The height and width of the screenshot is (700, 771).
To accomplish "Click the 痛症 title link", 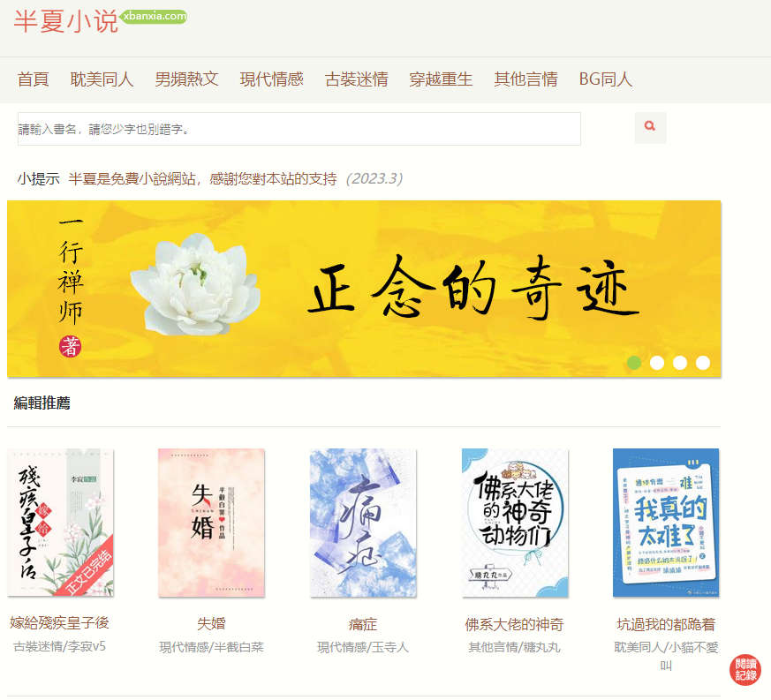I will (x=363, y=624).
